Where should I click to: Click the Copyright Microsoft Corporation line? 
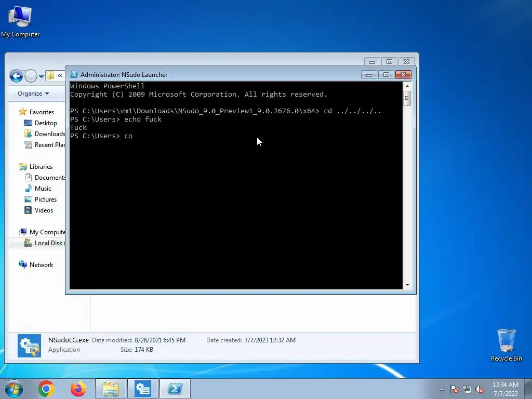point(199,95)
